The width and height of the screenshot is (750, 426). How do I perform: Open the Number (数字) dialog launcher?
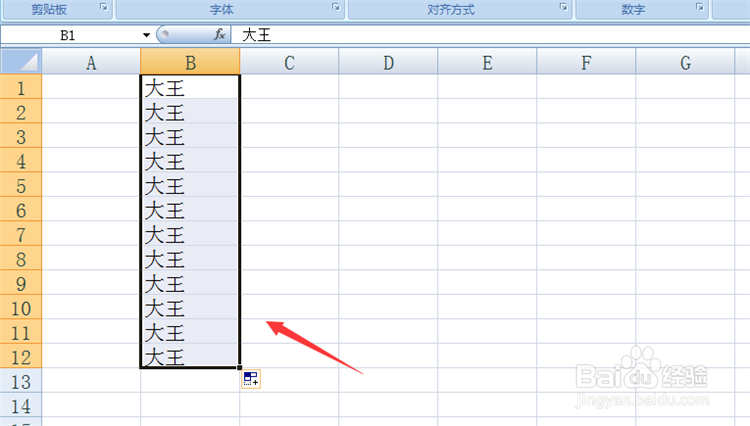700,7
